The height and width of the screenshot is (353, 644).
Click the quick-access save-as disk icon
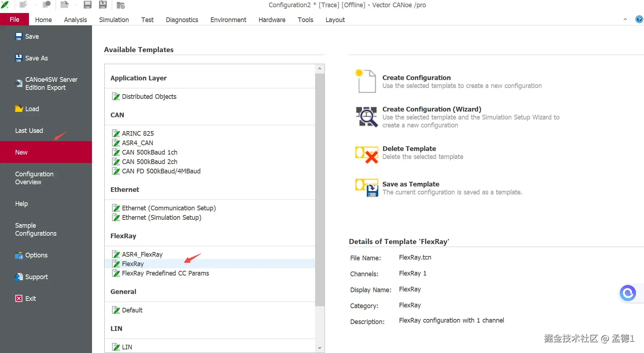coord(103,5)
